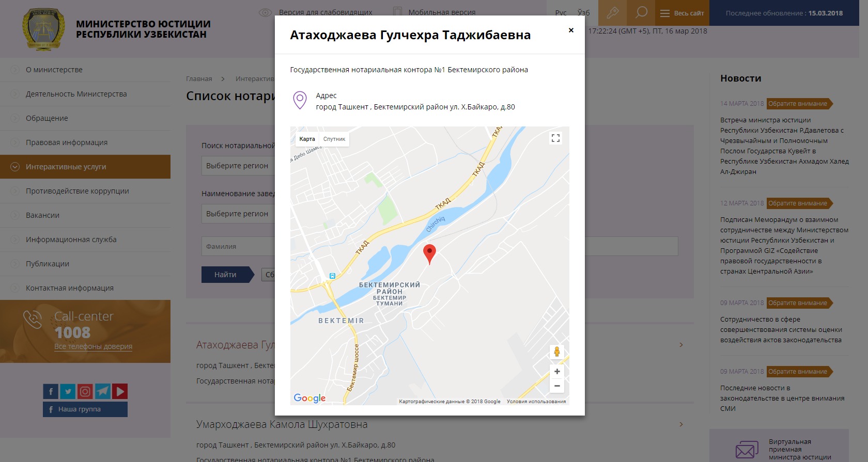Screen dimensions: 868x462
Task: Open the Telegram social icon
Action: tap(103, 391)
